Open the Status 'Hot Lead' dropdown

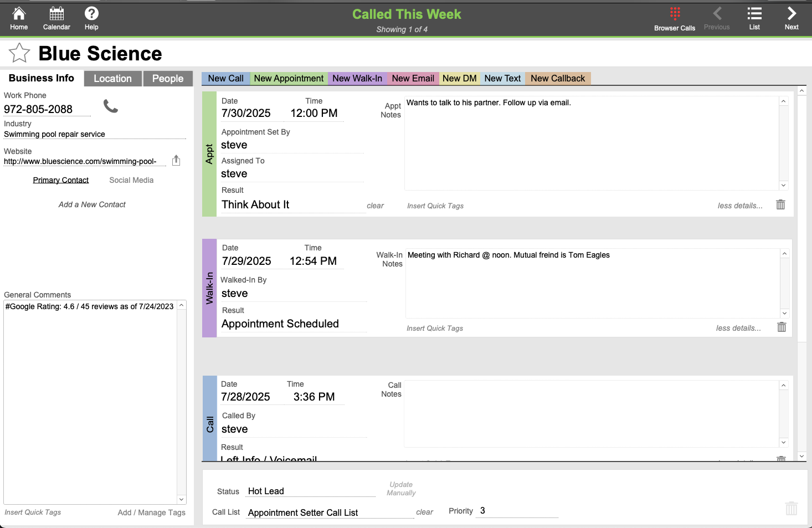(x=311, y=491)
